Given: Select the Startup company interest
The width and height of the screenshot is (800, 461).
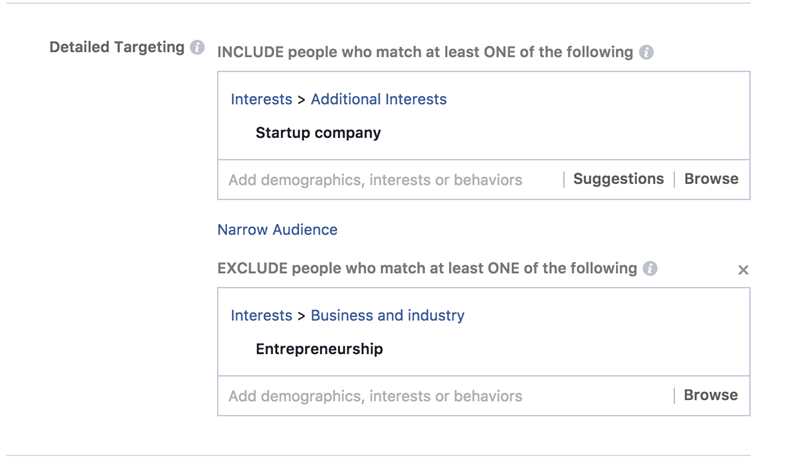Looking at the screenshot, I should [318, 132].
